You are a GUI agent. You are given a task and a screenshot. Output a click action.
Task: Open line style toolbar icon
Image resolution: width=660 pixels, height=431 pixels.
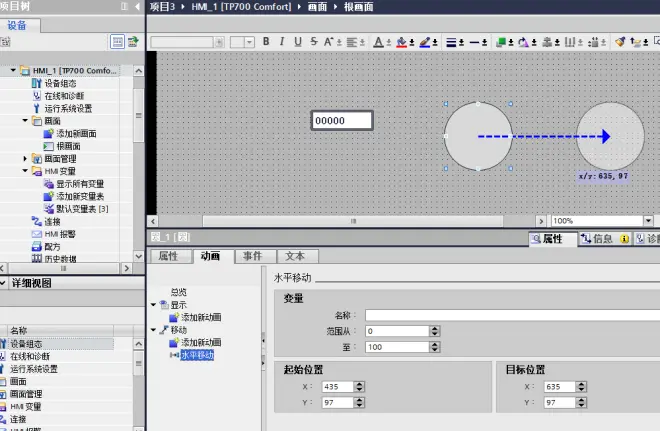click(474, 42)
